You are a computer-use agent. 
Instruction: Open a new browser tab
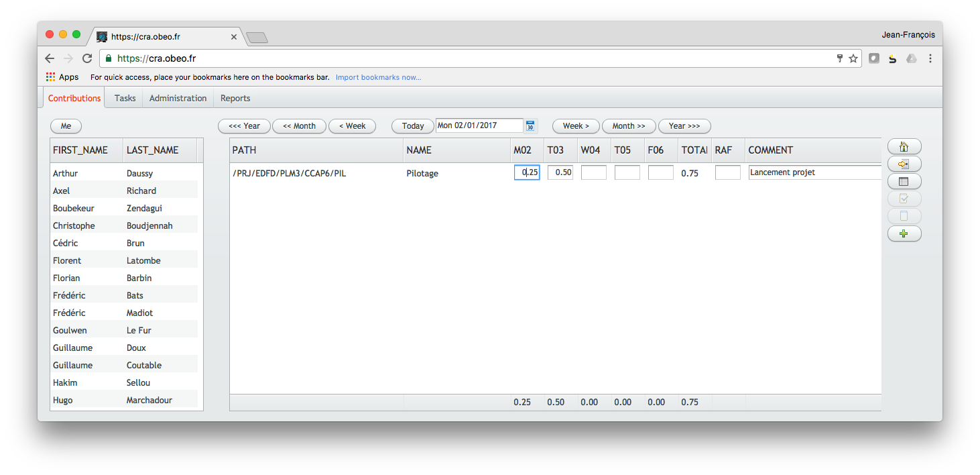[x=257, y=38]
